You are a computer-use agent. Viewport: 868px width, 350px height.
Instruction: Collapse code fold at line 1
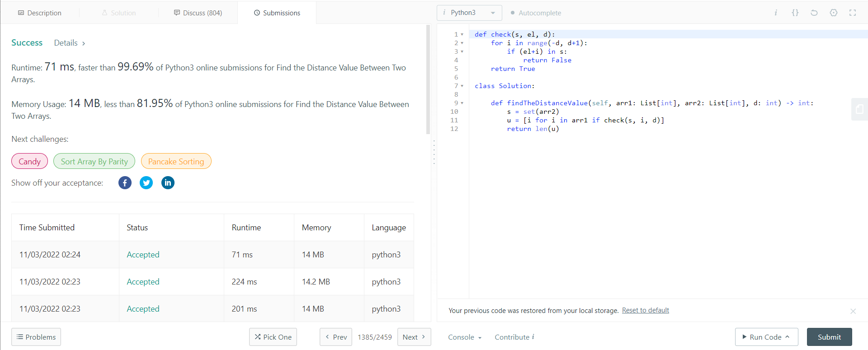coord(462,34)
